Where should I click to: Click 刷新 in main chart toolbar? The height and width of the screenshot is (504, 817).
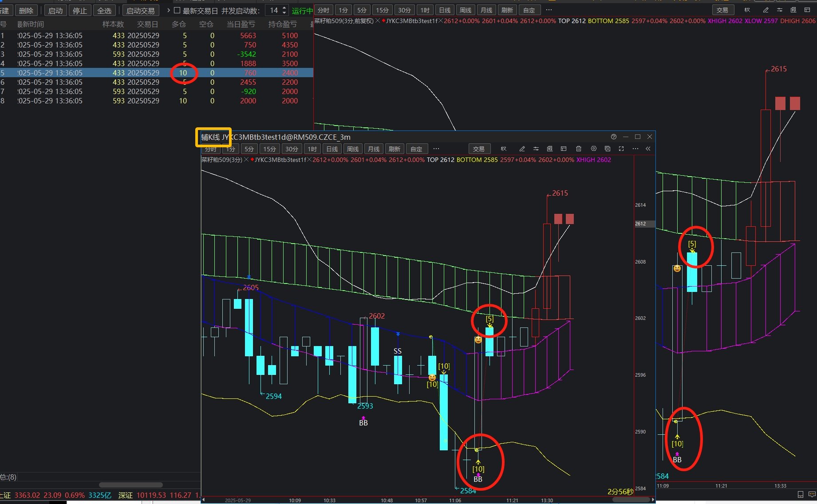pos(507,10)
